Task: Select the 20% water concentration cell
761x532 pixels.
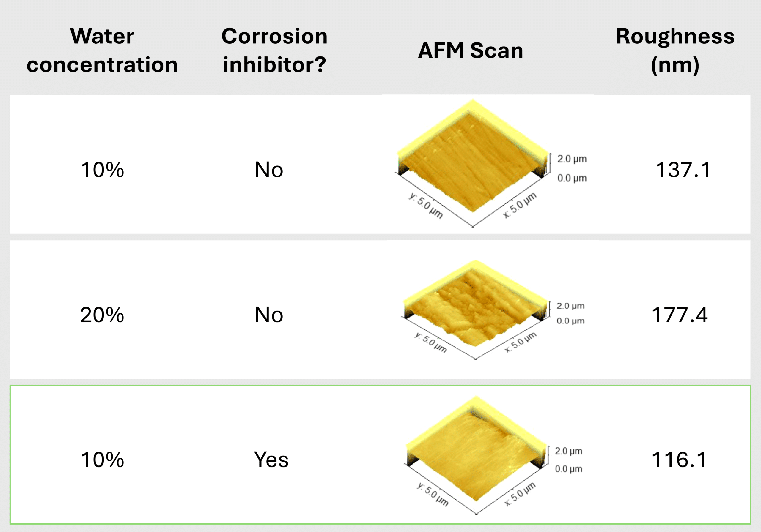Action: pos(102,315)
